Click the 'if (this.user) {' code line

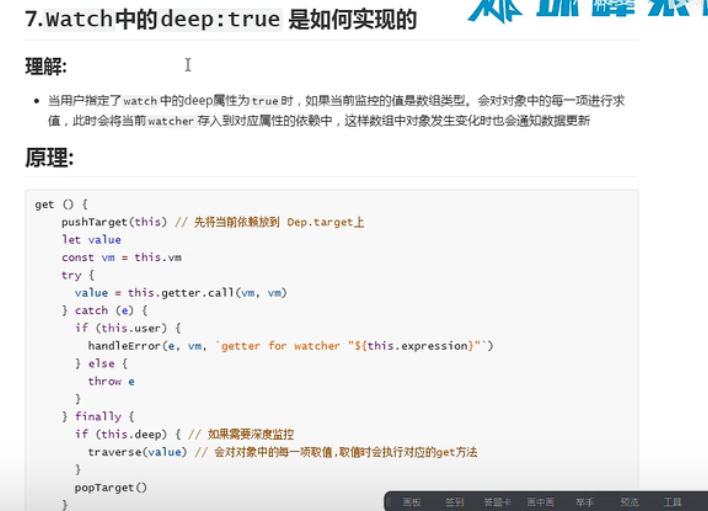pos(128,328)
